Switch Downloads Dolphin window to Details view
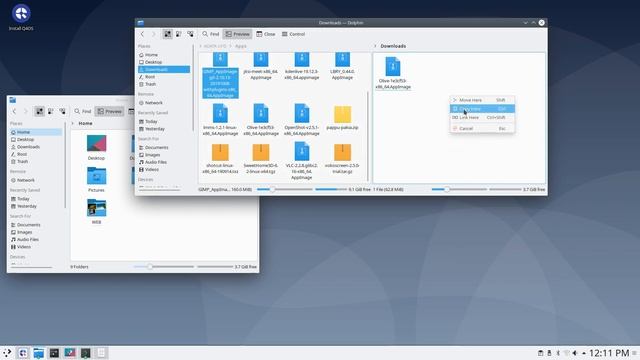 [190, 34]
